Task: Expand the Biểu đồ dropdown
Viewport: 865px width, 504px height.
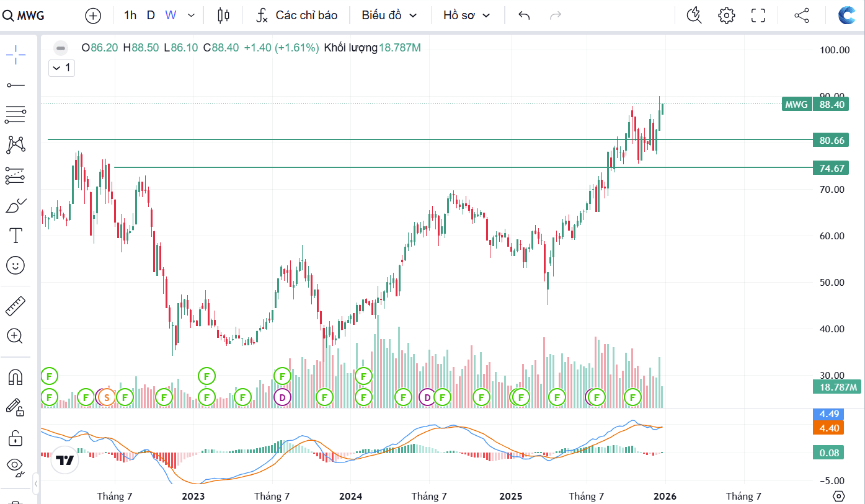Action: 389,15
